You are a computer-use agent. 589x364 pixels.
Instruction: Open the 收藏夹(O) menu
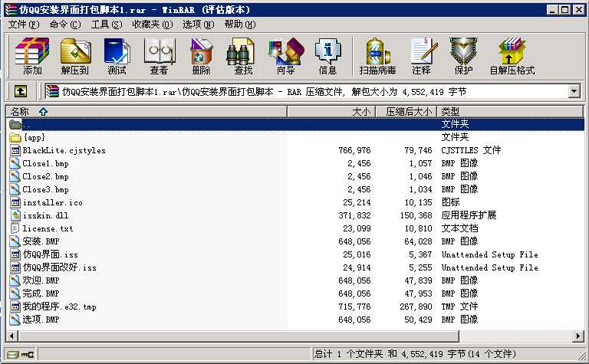coord(152,25)
